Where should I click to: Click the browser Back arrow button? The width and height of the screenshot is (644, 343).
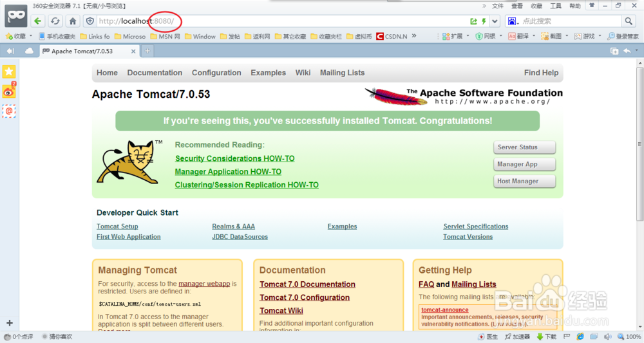(38, 21)
